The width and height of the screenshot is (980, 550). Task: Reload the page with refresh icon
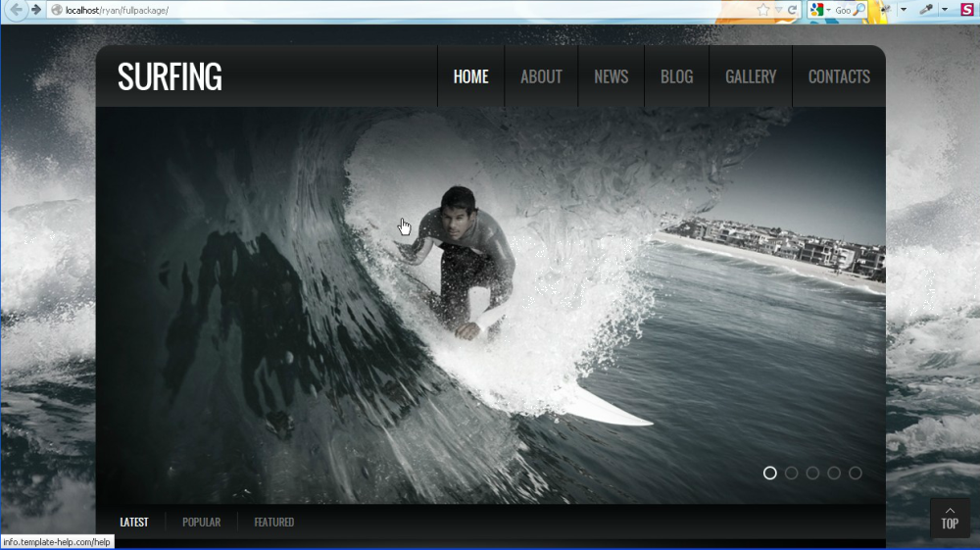click(792, 10)
